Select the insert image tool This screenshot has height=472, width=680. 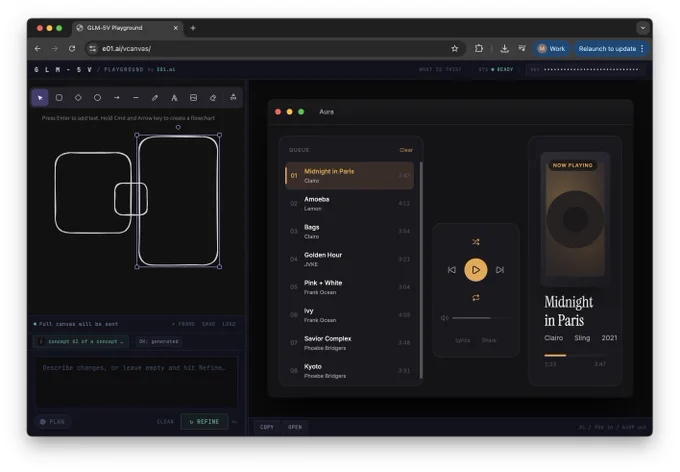click(x=193, y=98)
